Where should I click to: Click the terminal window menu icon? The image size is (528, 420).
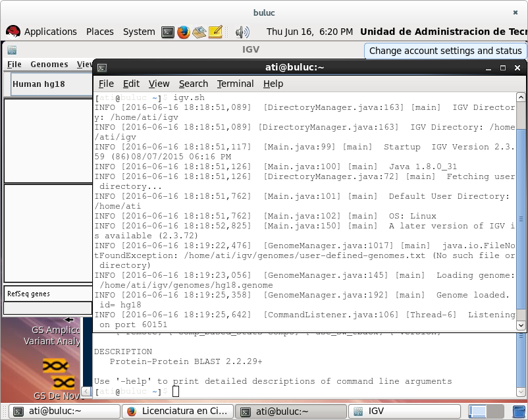coord(102,68)
